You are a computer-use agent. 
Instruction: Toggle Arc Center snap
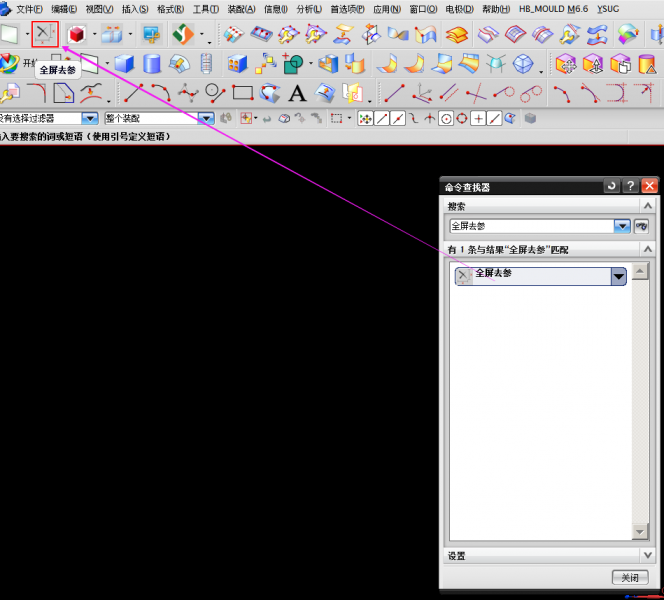pyautogui.click(x=446, y=119)
